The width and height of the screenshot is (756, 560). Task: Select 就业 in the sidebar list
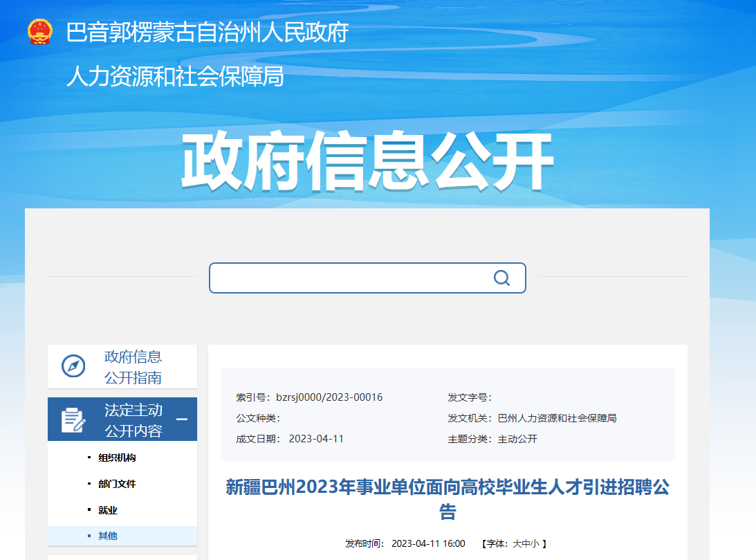coord(108,510)
